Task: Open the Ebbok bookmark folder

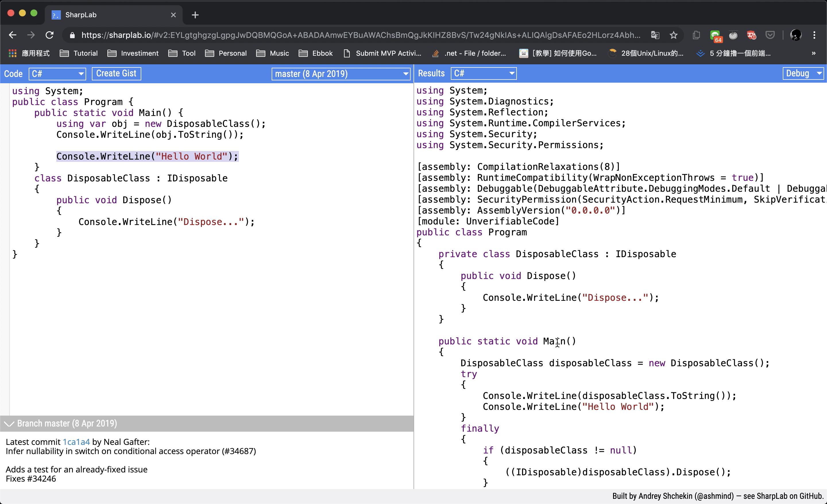Action: pyautogui.click(x=316, y=53)
